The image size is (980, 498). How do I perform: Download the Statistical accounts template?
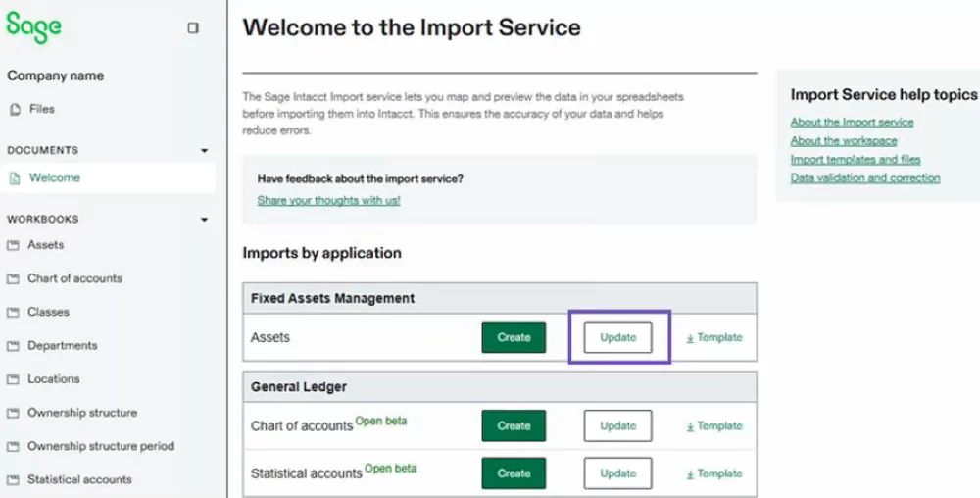tap(713, 473)
